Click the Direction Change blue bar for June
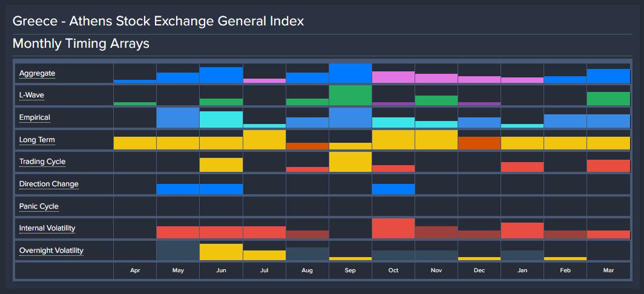The image size is (644, 294). click(x=221, y=189)
